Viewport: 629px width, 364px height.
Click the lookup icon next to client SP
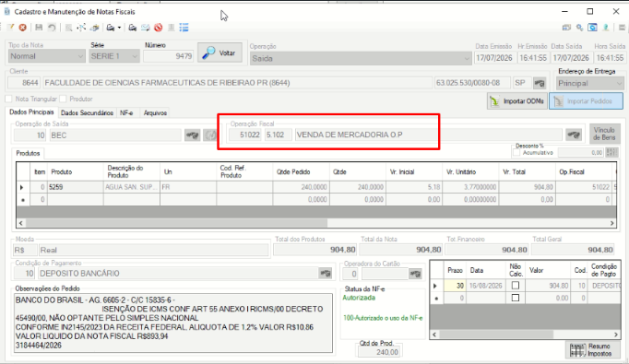tap(540, 83)
